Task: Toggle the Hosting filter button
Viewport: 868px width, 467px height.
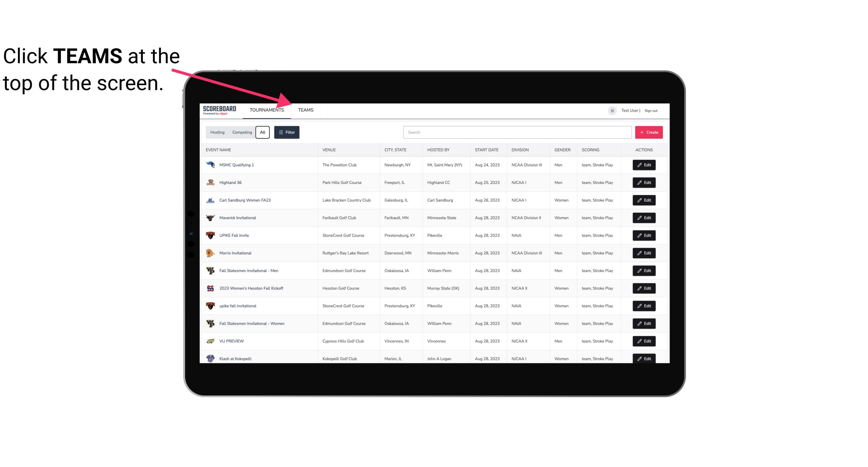Action: (x=218, y=132)
